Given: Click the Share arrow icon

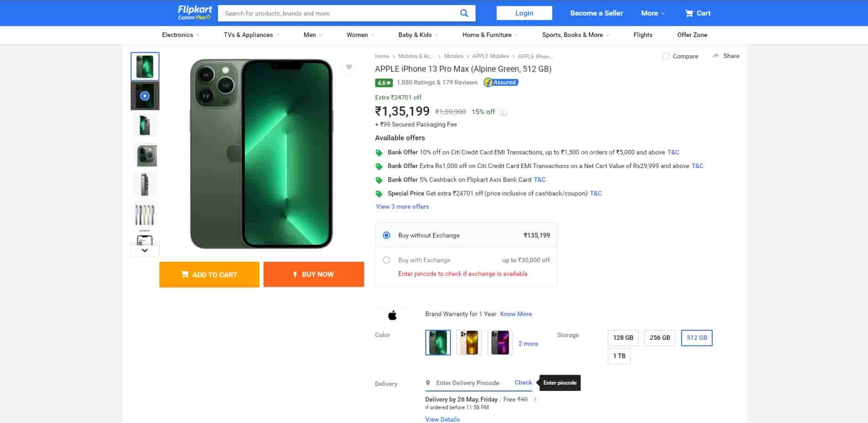Looking at the screenshot, I should click(x=715, y=56).
